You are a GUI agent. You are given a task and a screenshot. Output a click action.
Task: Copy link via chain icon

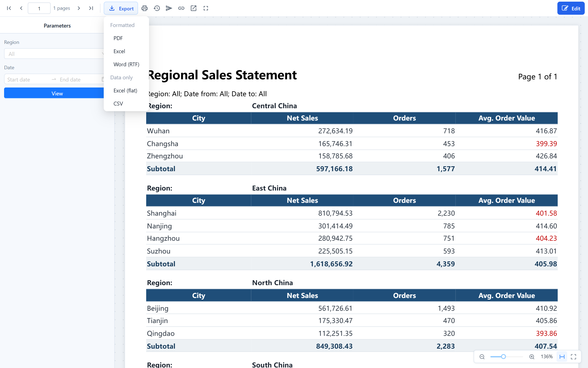coord(181,8)
